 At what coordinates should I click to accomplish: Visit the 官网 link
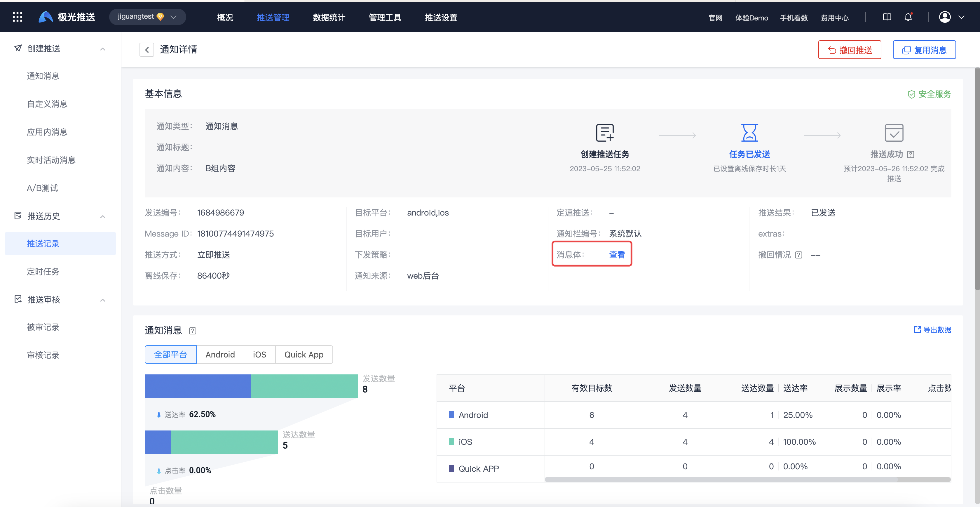point(715,18)
